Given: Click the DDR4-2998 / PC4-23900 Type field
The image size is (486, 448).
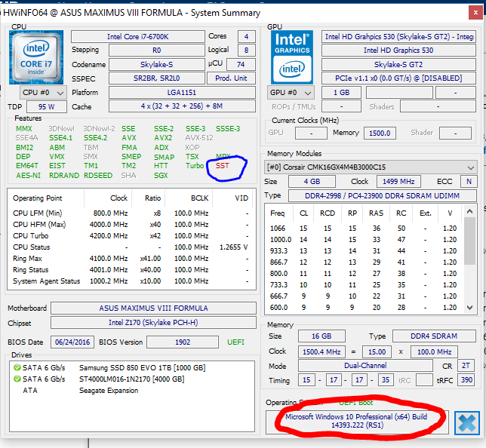Looking at the screenshot, I should pos(382,196).
